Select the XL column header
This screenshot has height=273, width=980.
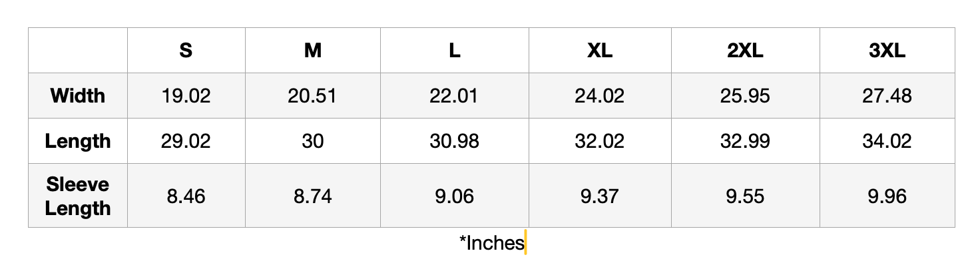tap(600, 51)
